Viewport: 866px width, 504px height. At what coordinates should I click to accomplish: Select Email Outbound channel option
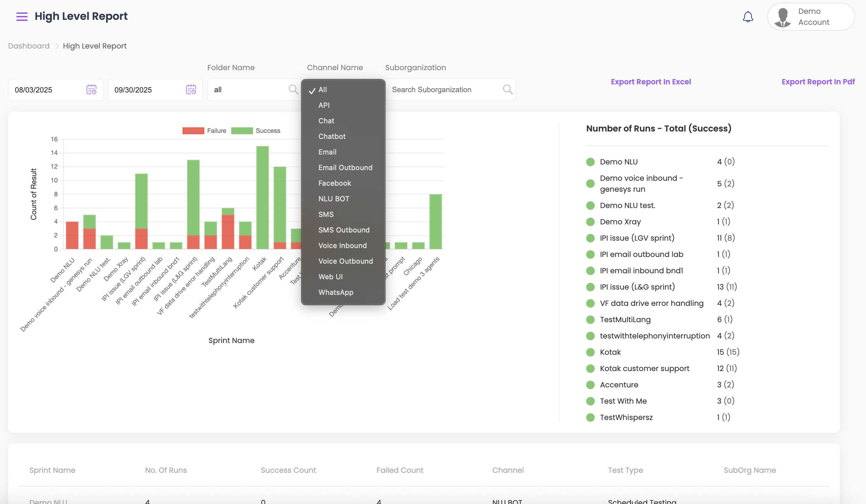tap(345, 168)
